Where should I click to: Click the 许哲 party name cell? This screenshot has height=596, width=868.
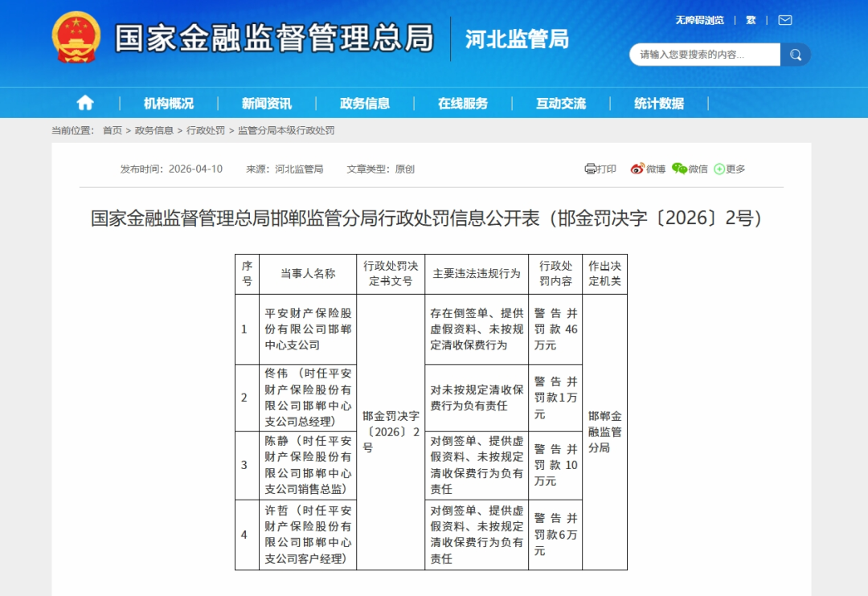tap(308, 535)
